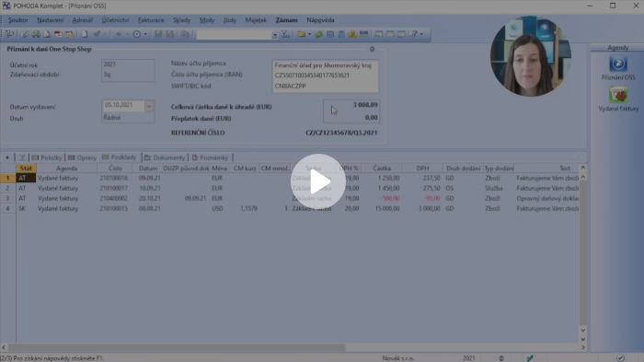Click the Stát column header
644x362 pixels.
pos(26,169)
